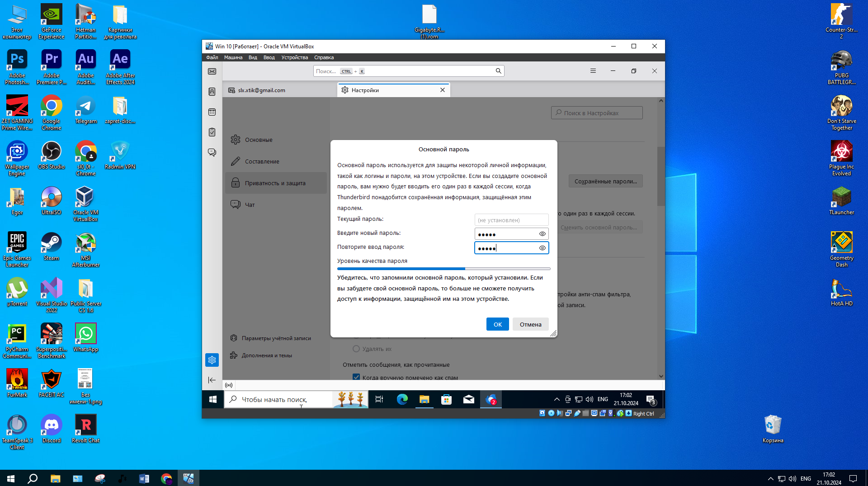The image size is (868, 486).
Task: Click Task View in the VM taskbar
Action: [379, 399]
